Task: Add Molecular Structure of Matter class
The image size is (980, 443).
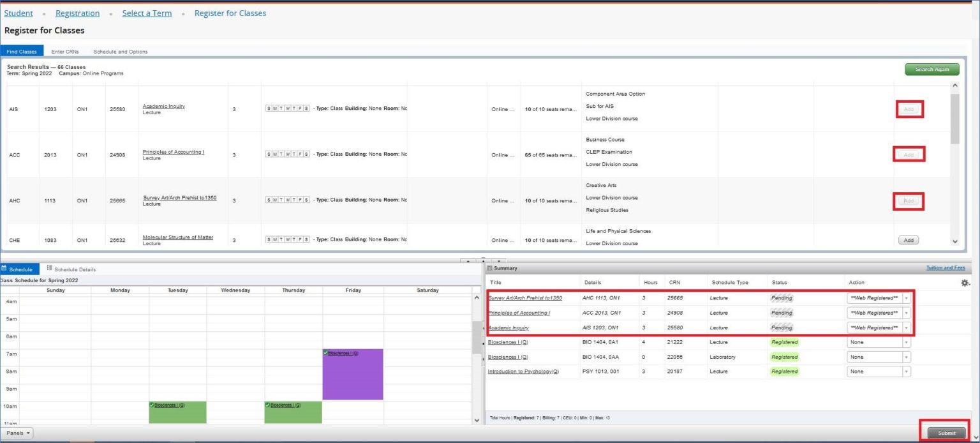Action: 909,241
